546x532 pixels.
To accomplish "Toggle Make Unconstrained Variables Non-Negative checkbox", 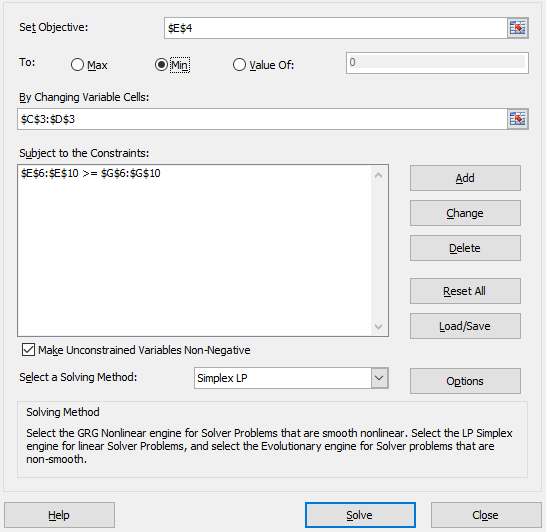I will point(28,350).
